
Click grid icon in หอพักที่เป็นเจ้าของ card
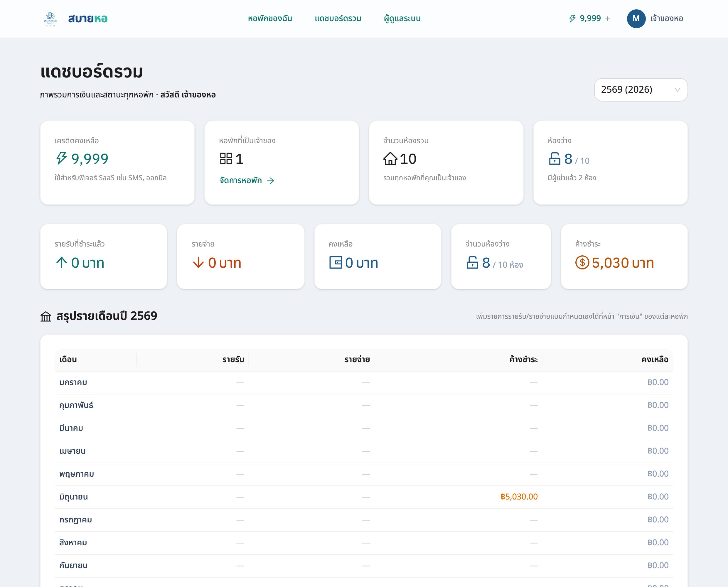click(226, 158)
